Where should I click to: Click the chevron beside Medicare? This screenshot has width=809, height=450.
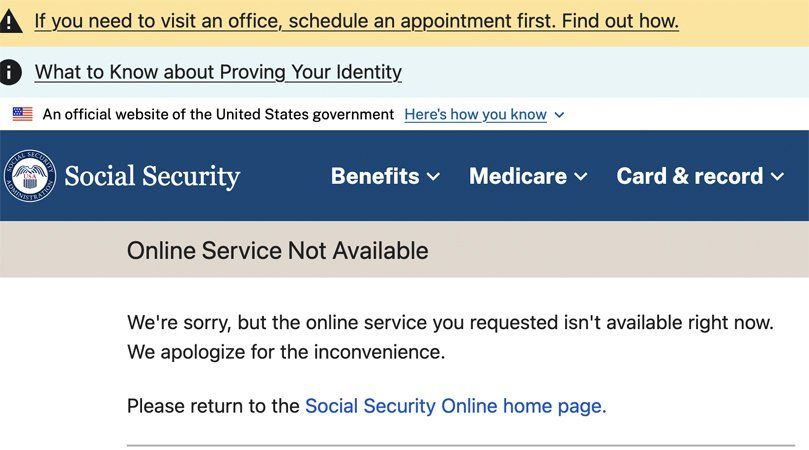point(580,177)
